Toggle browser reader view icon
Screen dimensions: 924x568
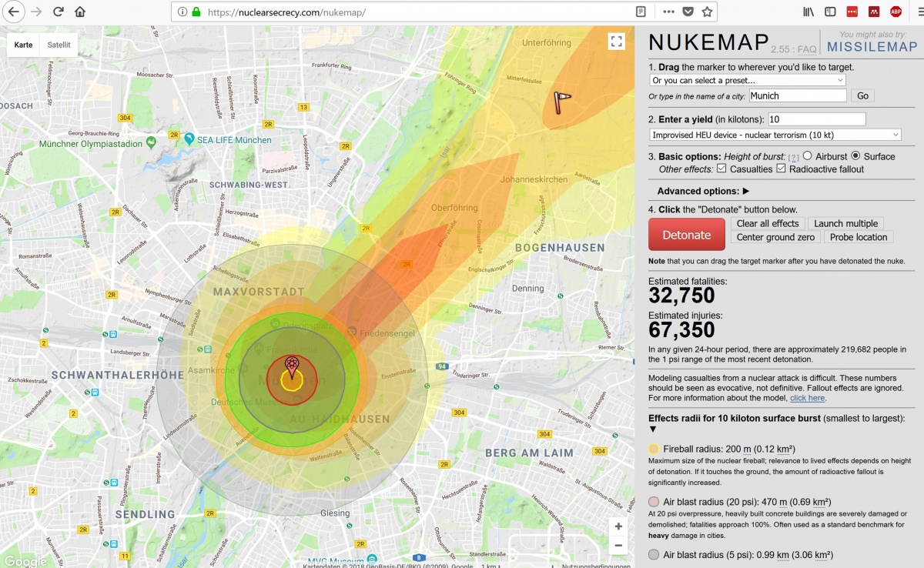pyautogui.click(x=641, y=12)
